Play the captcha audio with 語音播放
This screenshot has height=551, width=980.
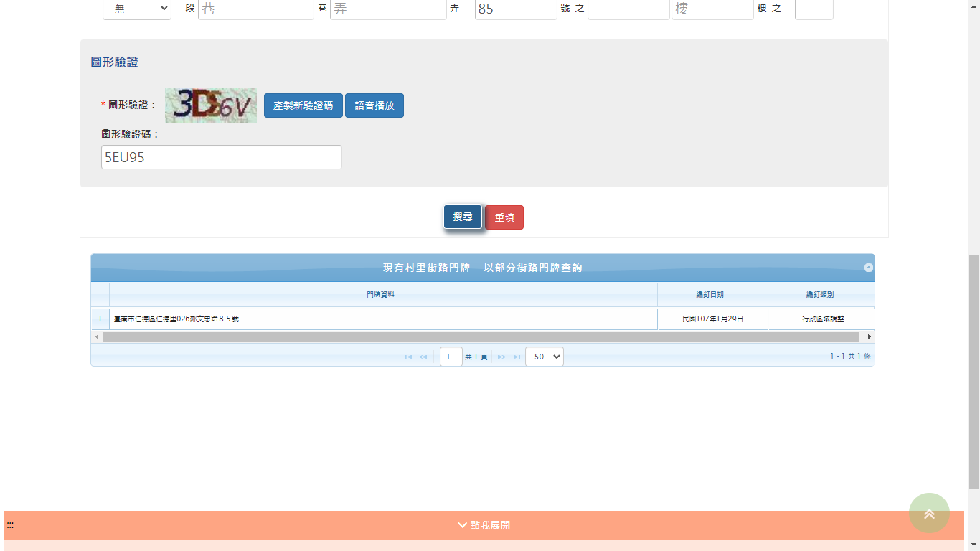374,105
